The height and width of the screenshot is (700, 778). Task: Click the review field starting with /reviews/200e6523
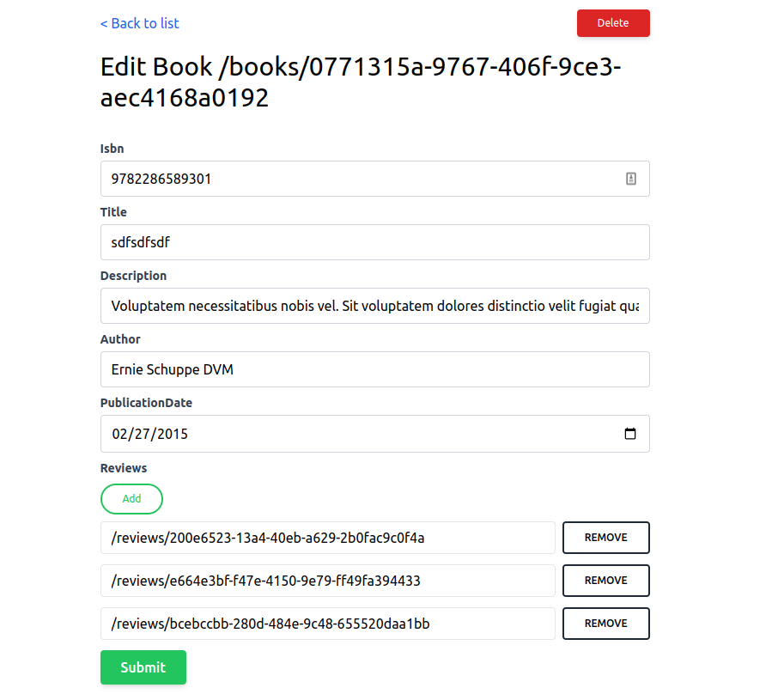coord(327,538)
